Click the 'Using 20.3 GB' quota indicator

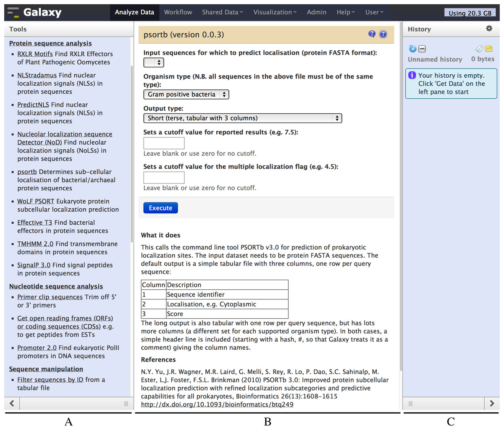click(x=470, y=13)
